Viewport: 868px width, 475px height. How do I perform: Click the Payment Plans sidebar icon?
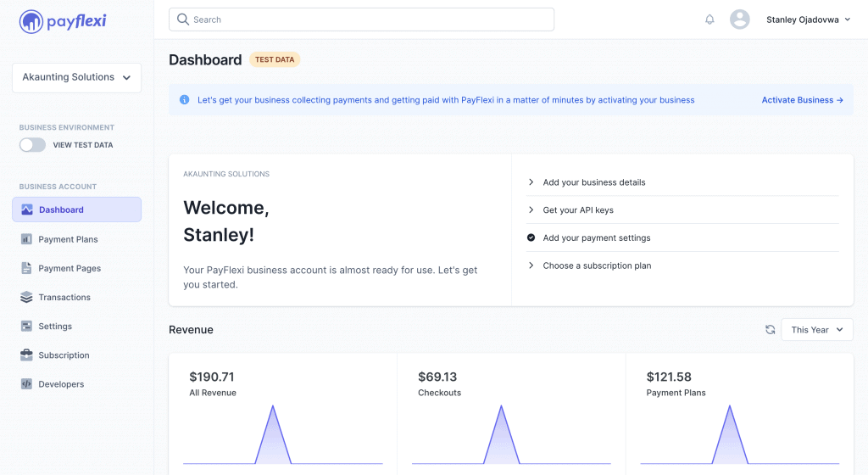pyautogui.click(x=26, y=239)
